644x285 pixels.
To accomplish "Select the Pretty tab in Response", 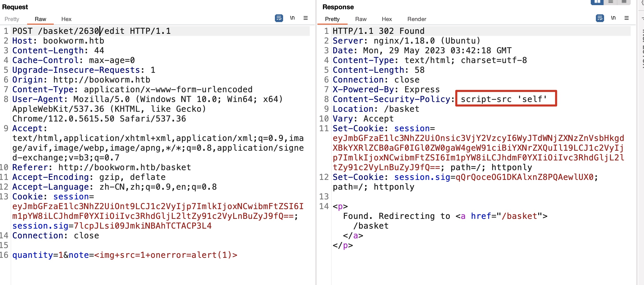I will pos(332,19).
